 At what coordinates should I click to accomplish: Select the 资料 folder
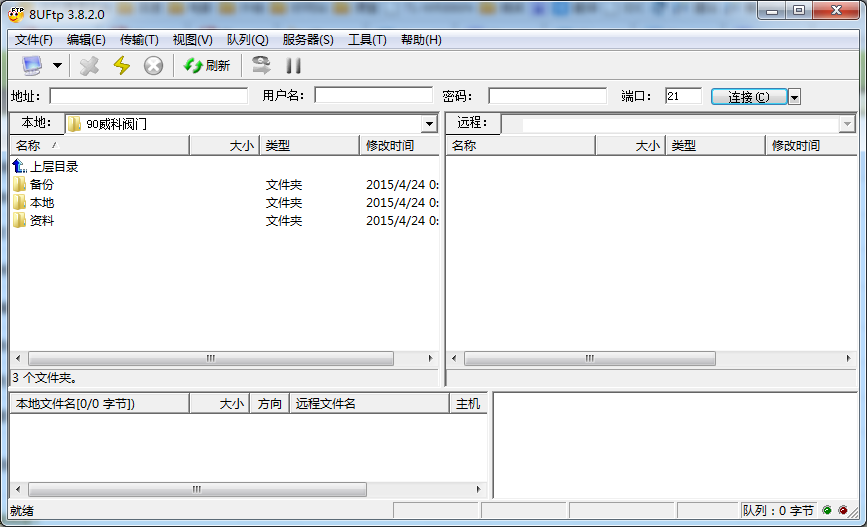[34, 221]
